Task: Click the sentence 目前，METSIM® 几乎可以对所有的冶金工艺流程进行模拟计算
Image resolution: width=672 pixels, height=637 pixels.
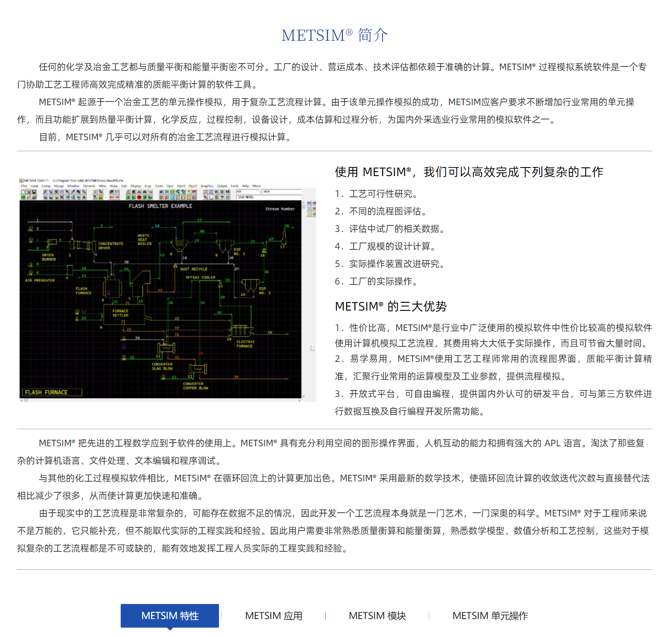Action: [166, 137]
